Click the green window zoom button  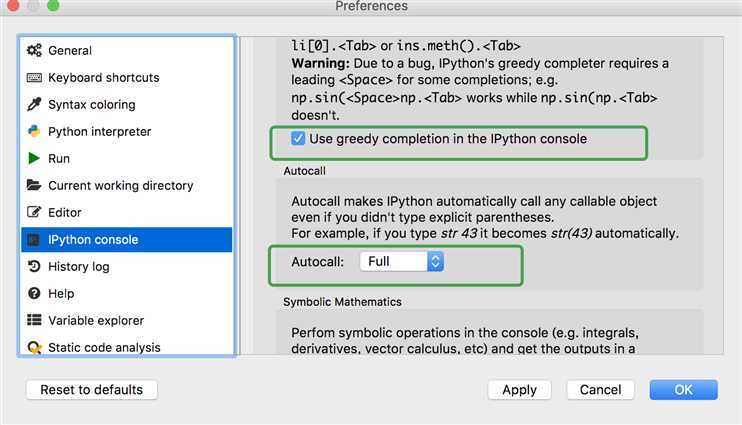[53, 5]
